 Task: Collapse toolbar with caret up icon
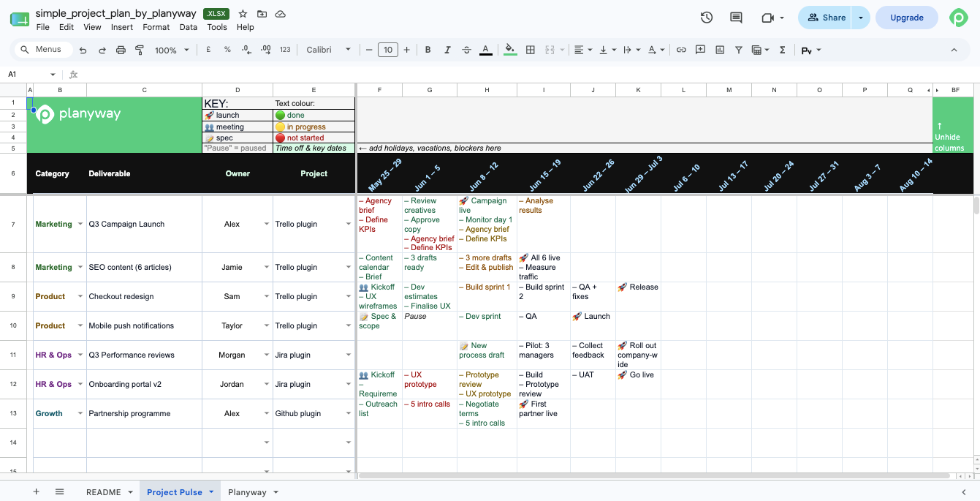pyautogui.click(x=954, y=50)
